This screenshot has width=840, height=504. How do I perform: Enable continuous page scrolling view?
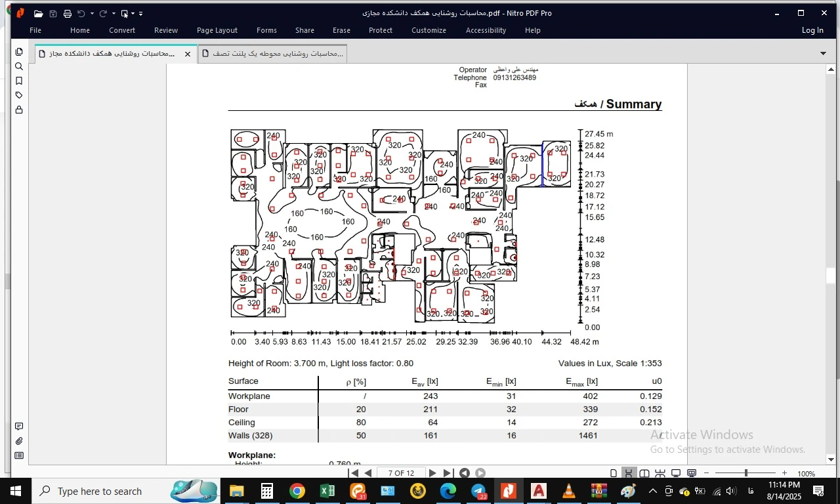coord(629,473)
